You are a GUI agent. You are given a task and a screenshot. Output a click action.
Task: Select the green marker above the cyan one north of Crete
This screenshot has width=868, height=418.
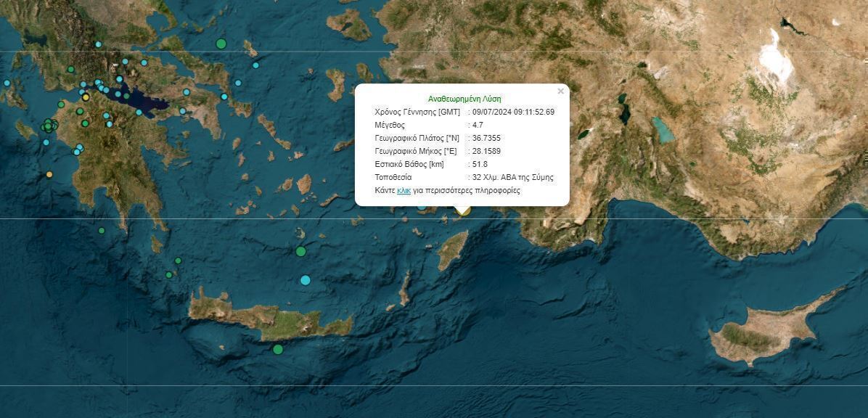(300, 251)
